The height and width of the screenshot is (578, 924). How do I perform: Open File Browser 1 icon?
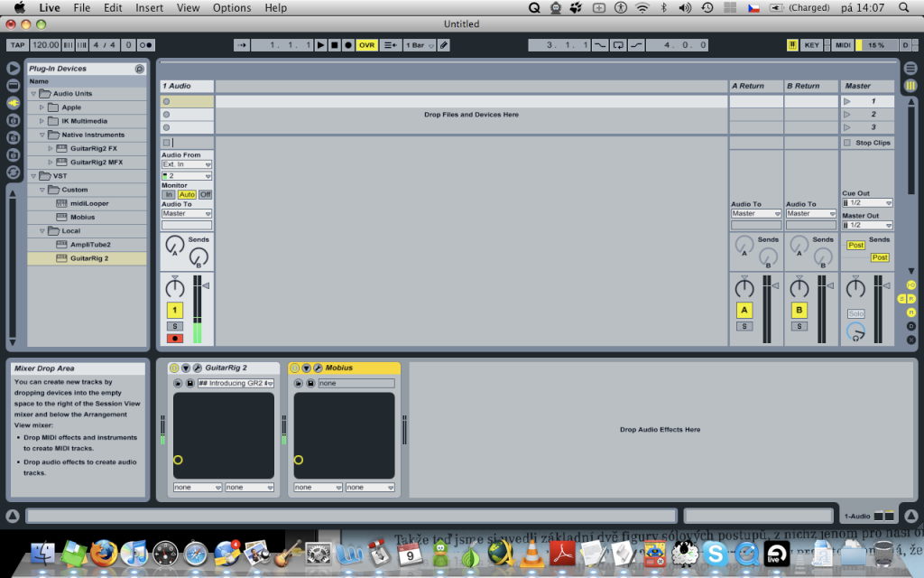(13, 120)
